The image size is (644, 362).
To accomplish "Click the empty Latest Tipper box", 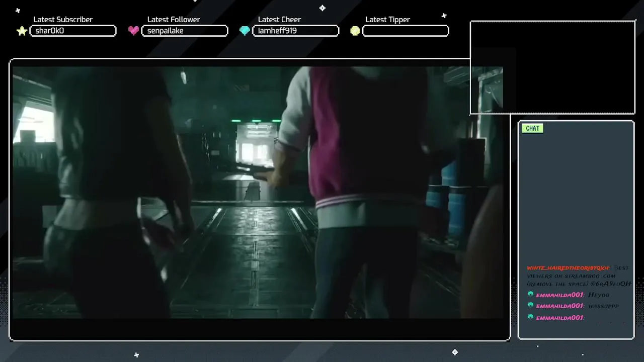I will pyautogui.click(x=406, y=31).
